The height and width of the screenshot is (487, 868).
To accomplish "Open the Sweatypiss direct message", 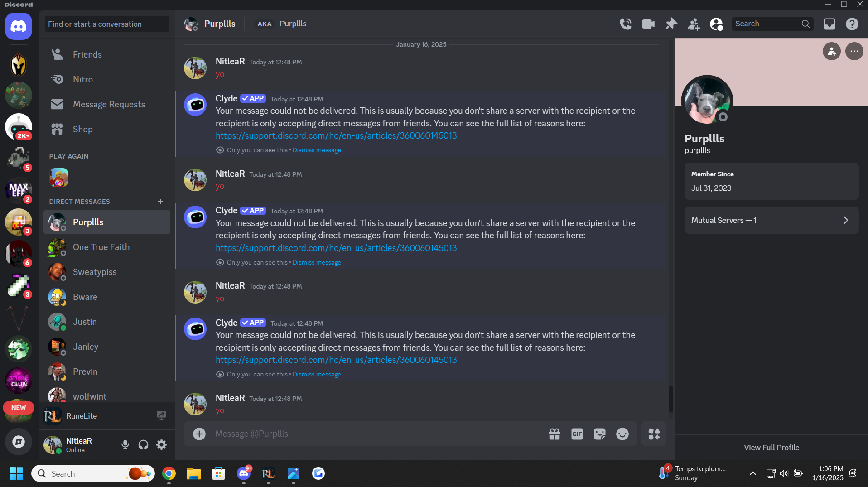I will 107,272.
